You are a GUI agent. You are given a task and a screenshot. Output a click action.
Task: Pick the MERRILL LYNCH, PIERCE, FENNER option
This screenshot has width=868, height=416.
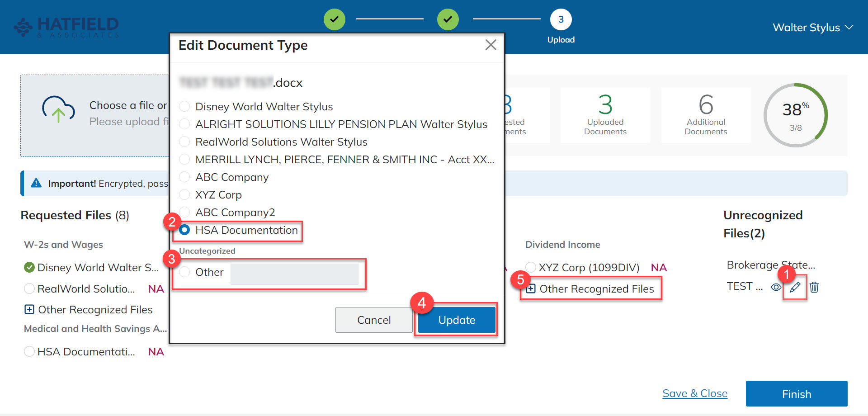(x=184, y=159)
